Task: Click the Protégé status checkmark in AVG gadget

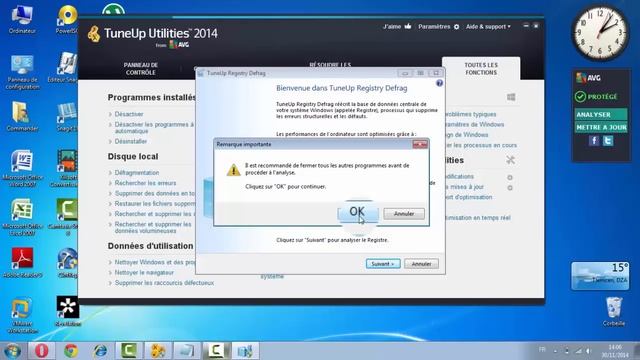Action: [x=580, y=97]
